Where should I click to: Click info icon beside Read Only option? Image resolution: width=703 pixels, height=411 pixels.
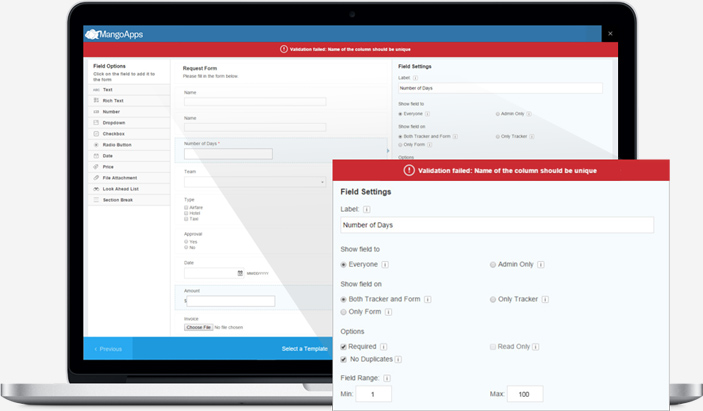coord(536,347)
